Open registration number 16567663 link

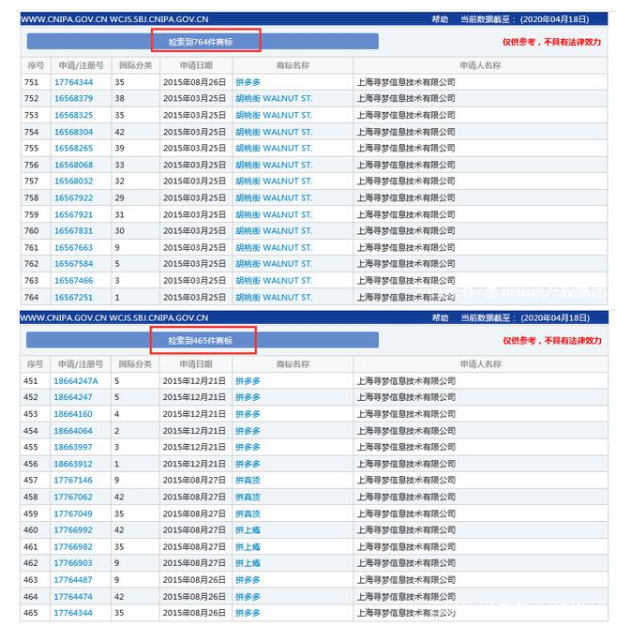(74, 247)
